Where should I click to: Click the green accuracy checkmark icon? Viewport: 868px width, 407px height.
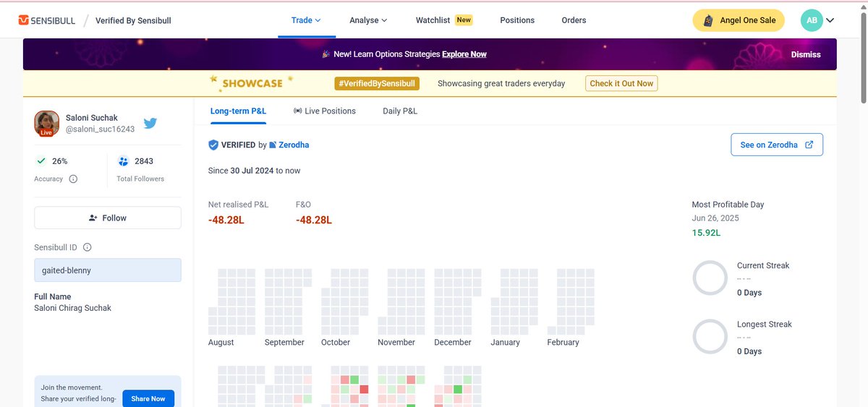pos(41,161)
